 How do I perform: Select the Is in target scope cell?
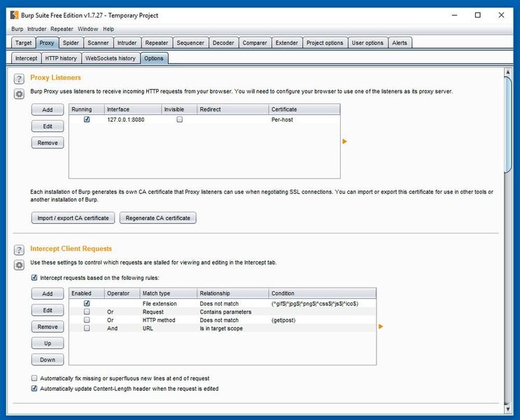(233, 328)
